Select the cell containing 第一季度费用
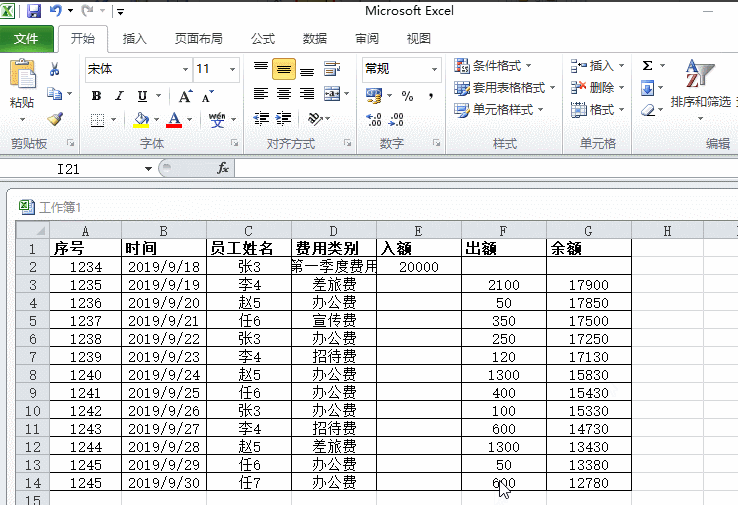Screen dimensions: 738x505 pyautogui.click(x=334, y=266)
